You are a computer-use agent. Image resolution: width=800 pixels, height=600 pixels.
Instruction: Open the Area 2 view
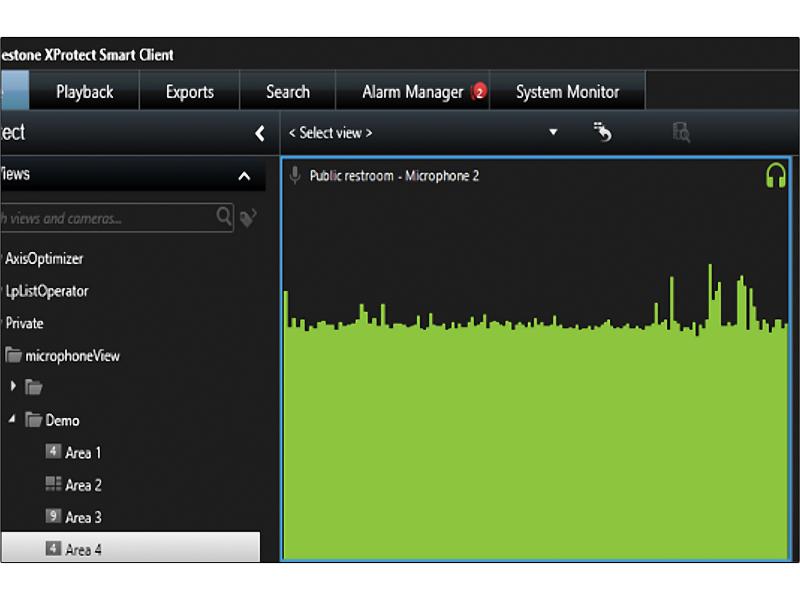(83, 485)
